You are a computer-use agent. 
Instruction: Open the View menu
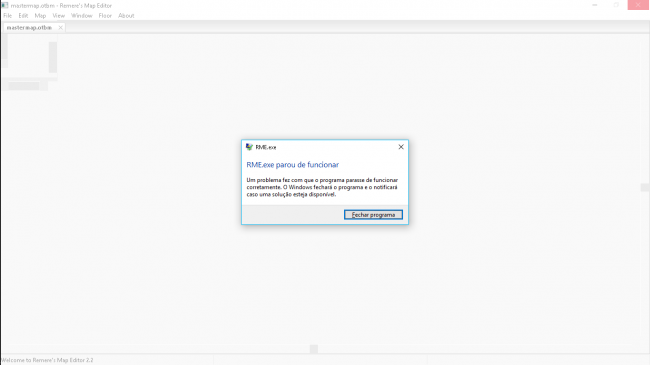click(x=58, y=16)
